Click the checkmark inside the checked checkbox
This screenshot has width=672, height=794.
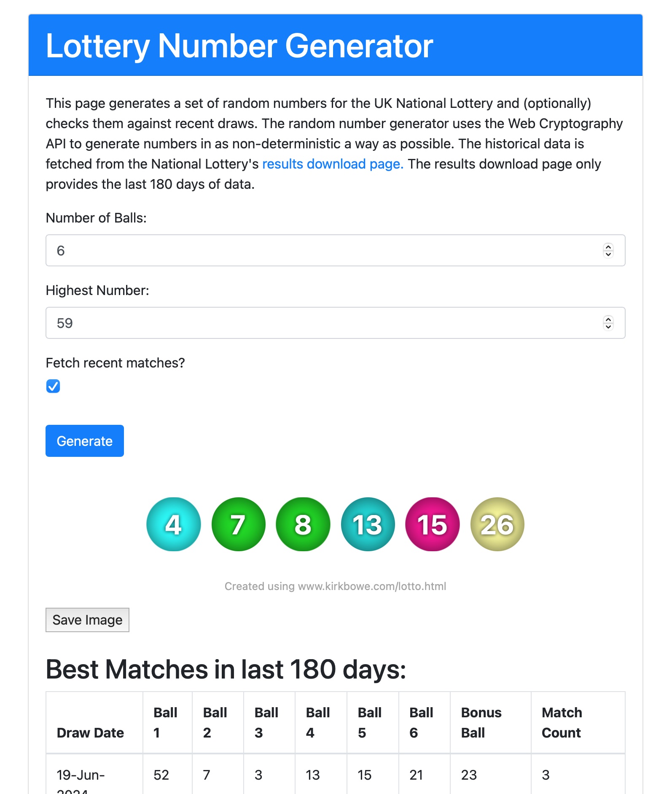coord(53,386)
